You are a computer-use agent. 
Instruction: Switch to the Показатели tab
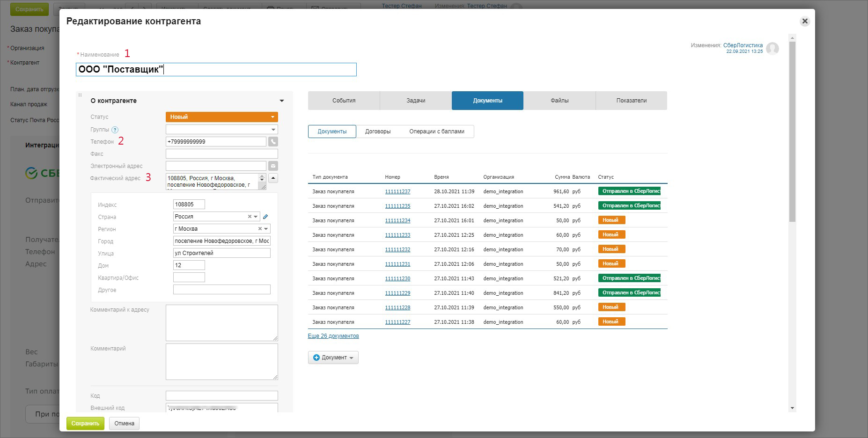pyautogui.click(x=632, y=101)
